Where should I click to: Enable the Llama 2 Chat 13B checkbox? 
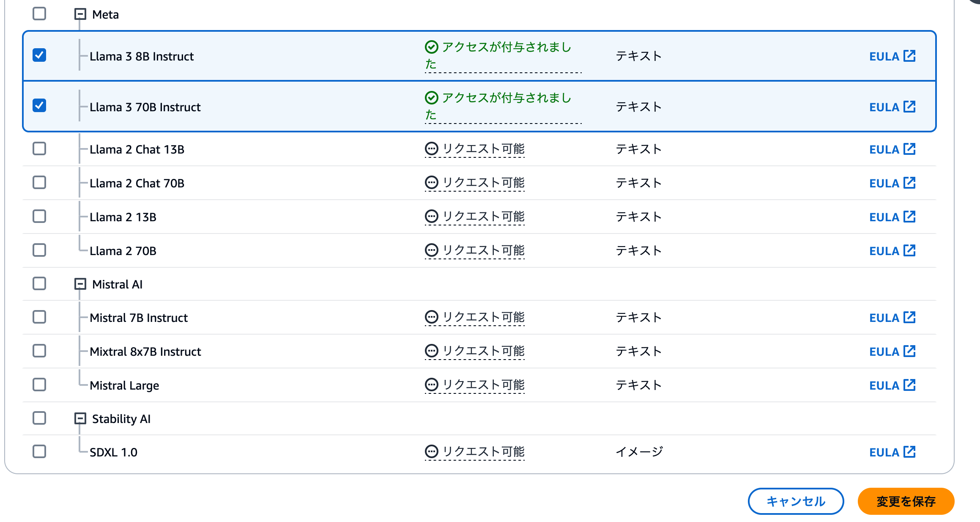point(39,148)
